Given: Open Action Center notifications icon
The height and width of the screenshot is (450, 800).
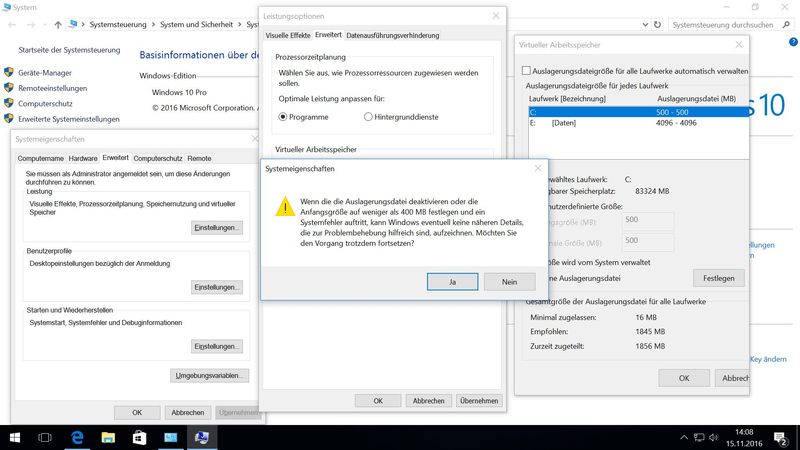Looking at the screenshot, I should tap(780, 438).
